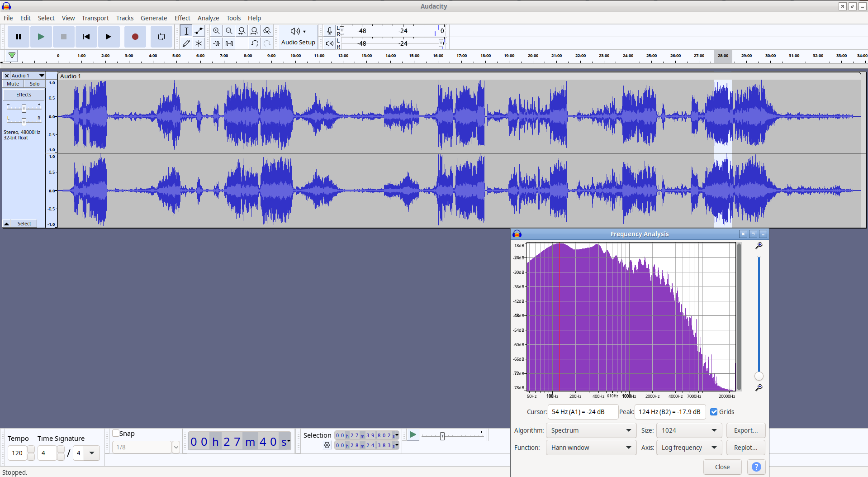Click the playback meter speaker icon
This screenshot has width=868, height=477.
pos(330,43)
